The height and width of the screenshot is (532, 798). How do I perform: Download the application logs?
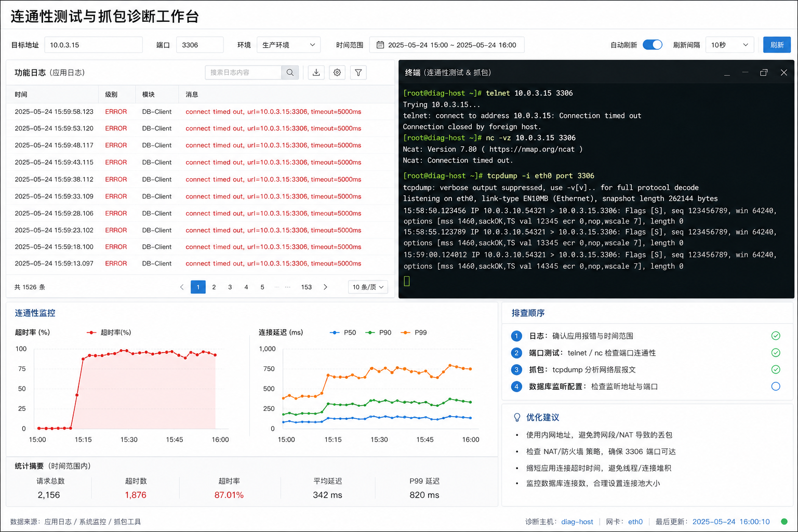(x=316, y=73)
